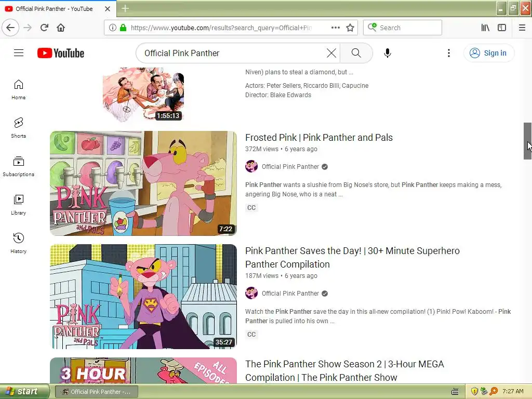Screen dimensions: 532x399
Task: Open Pink Panther Show Season 2 title
Action: pyautogui.click(x=344, y=371)
